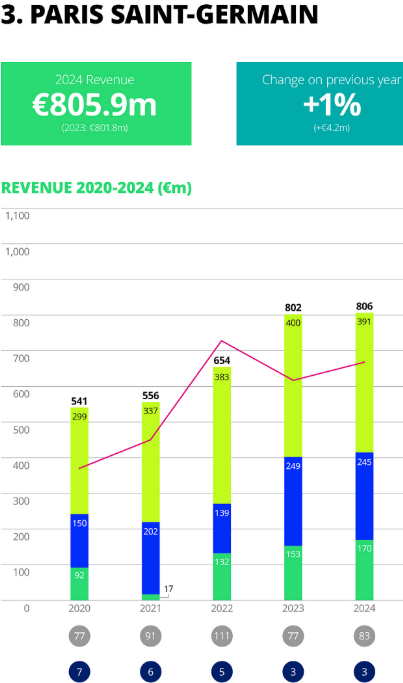Click the navy 3 circle under 2024
Screen dimensions: 403x683
coord(364,672)
